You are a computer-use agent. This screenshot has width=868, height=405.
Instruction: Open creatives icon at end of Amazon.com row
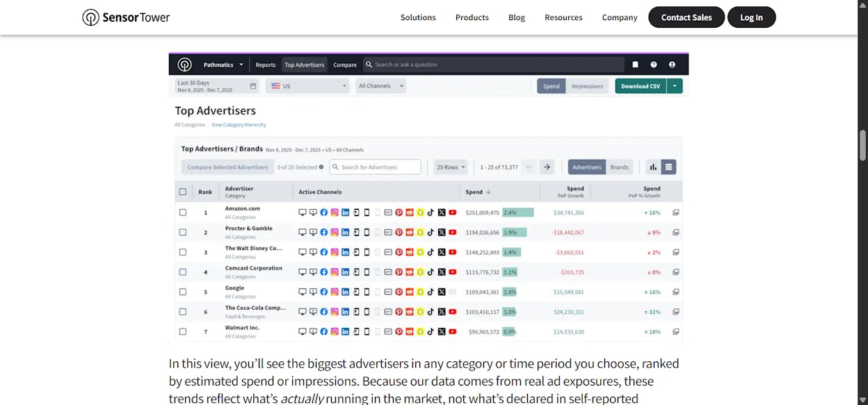[x=676, y=213]
